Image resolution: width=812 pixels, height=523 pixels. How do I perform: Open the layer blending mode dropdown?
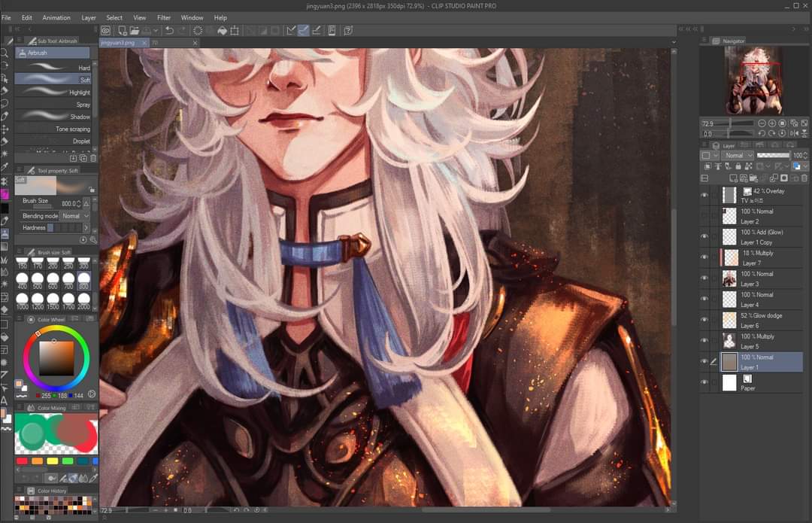point(738,155)
